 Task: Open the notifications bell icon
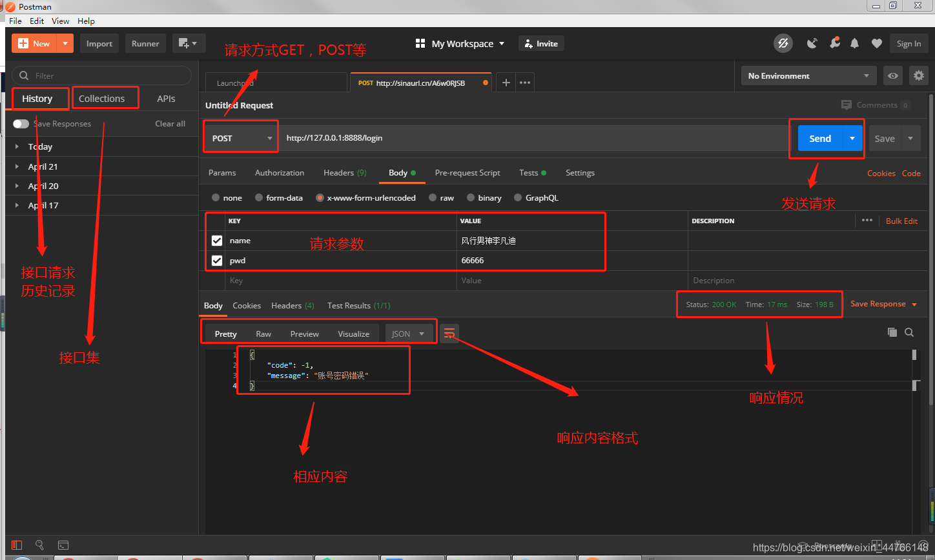click(855, 43)
